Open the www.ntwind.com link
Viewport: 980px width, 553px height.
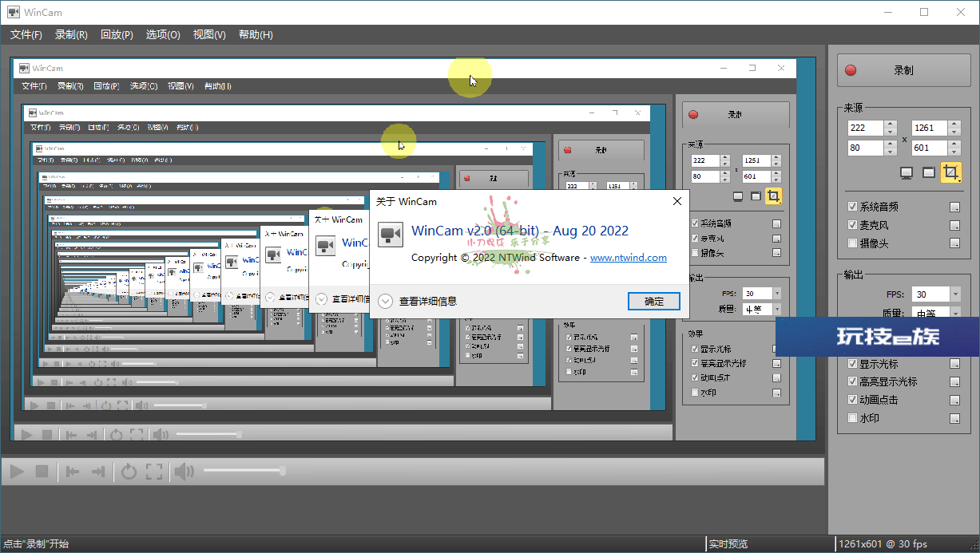click(629, 258)
